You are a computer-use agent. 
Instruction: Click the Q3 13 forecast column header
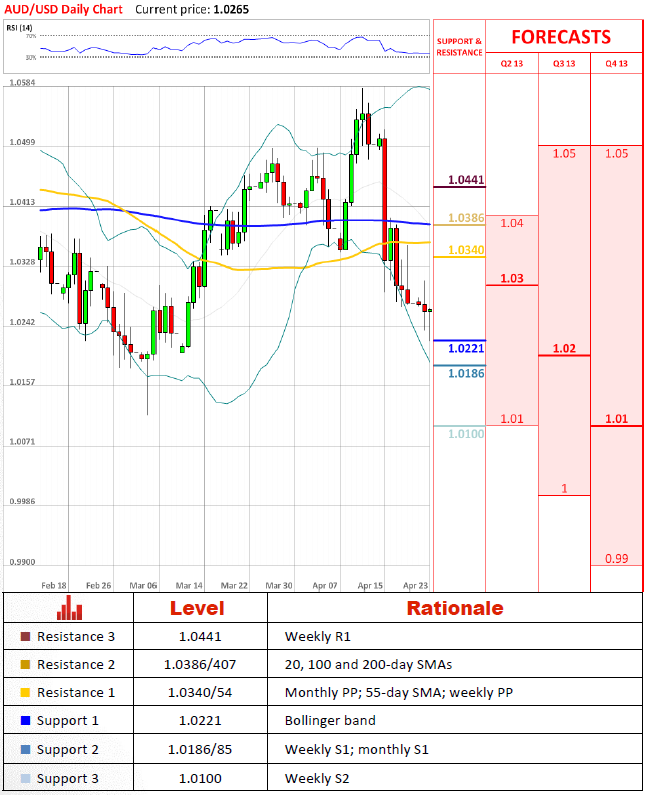pos(564,63)
